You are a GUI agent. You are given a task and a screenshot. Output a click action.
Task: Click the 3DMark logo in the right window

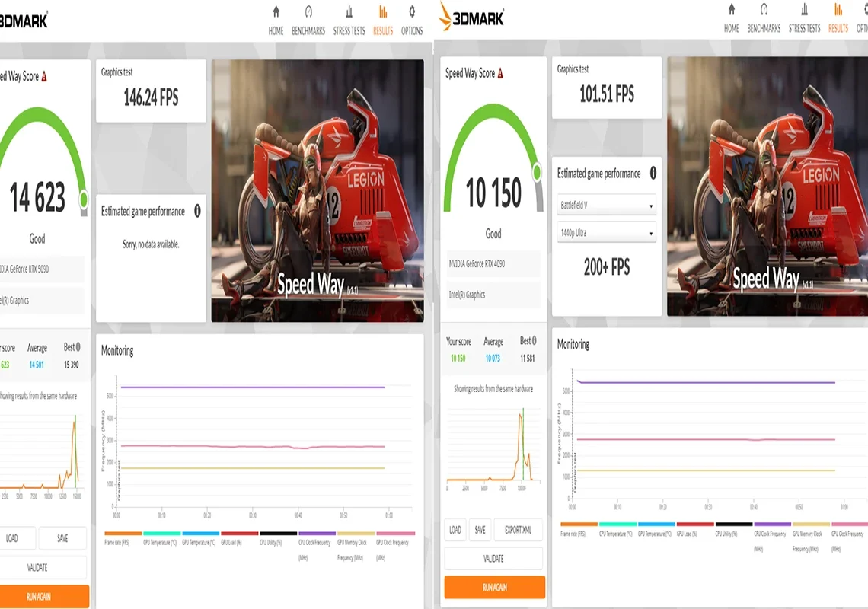tap(471, 17)
